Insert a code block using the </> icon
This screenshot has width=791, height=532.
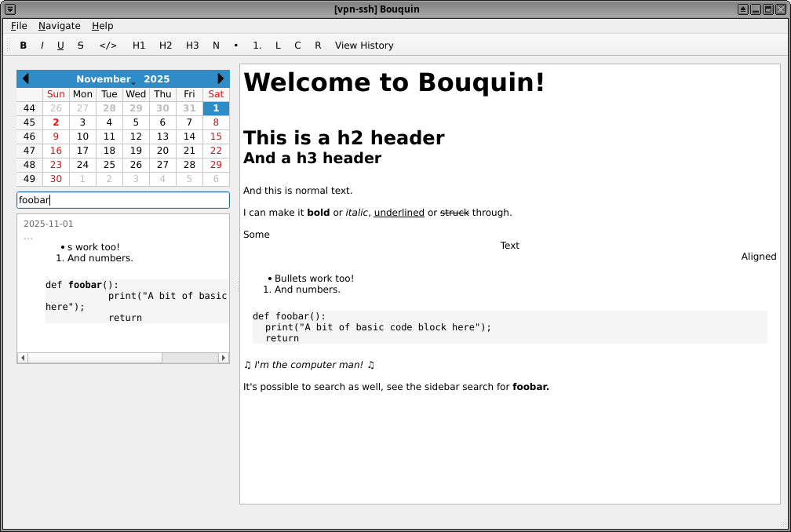tap(108, 45)
